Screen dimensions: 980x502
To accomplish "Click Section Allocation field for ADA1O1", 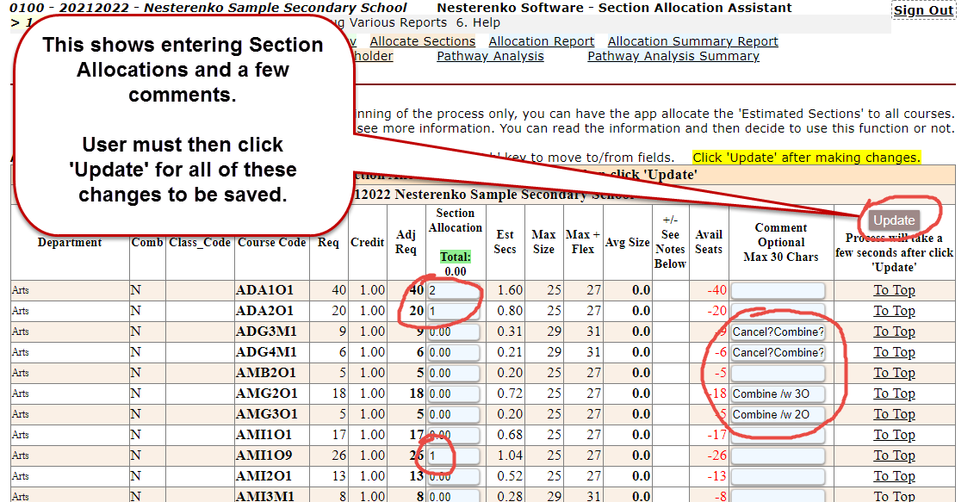I will pos(453,291).
